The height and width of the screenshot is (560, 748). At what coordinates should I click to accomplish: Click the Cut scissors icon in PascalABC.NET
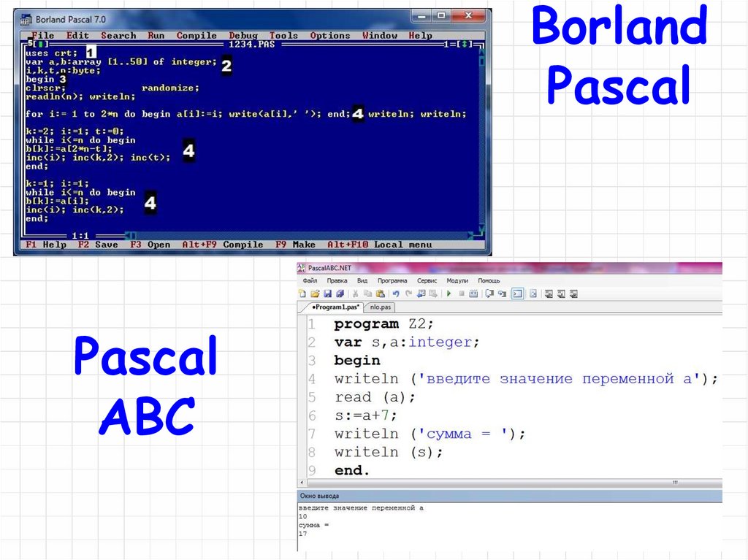point(356,294)
